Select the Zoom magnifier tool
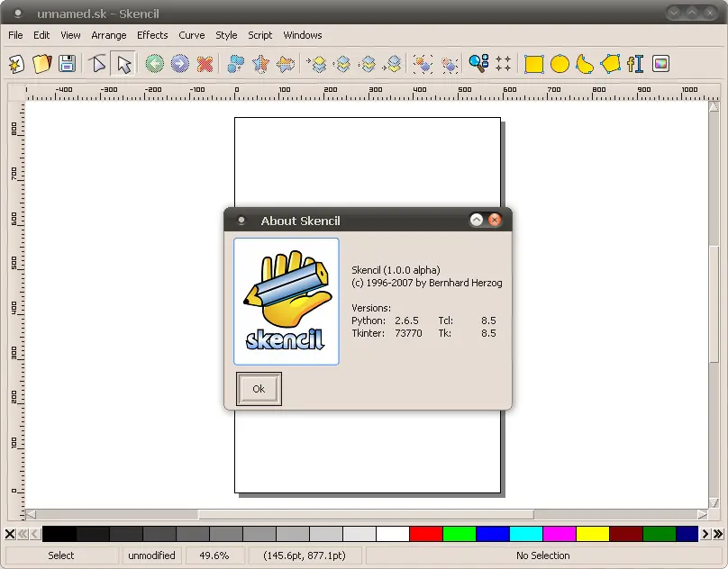 tap(478, 64)
